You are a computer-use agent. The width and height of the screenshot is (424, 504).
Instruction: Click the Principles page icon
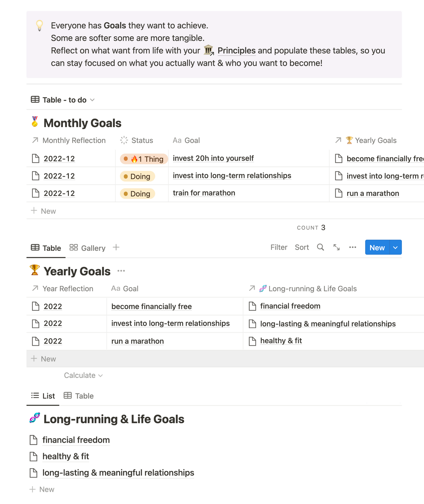click(x=209, y=51)
